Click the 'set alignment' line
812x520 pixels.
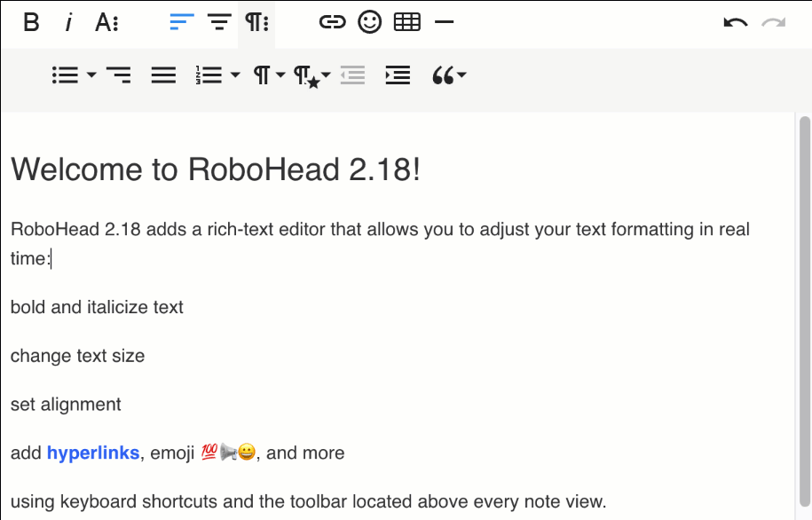[66, 405]
